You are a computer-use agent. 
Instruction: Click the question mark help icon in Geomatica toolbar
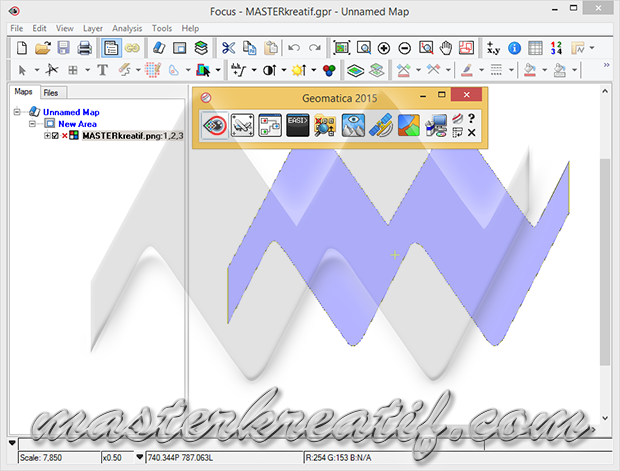point(471,118)
